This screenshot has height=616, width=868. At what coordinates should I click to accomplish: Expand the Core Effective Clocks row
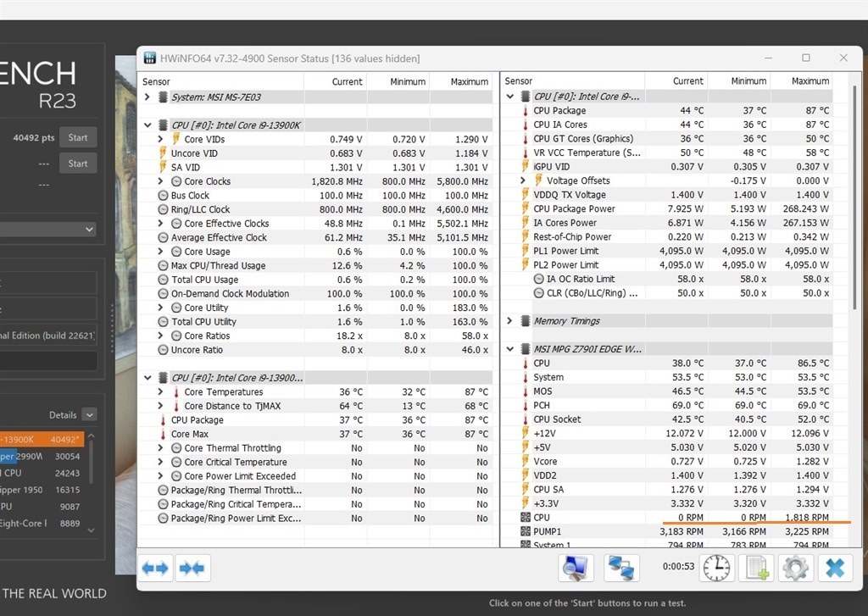[x=160, y=223]
